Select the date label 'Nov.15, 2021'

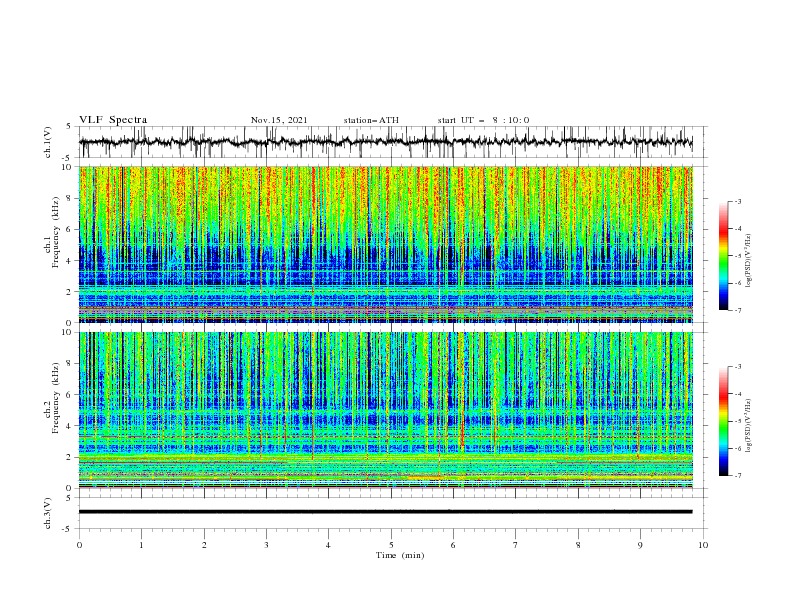279,120
